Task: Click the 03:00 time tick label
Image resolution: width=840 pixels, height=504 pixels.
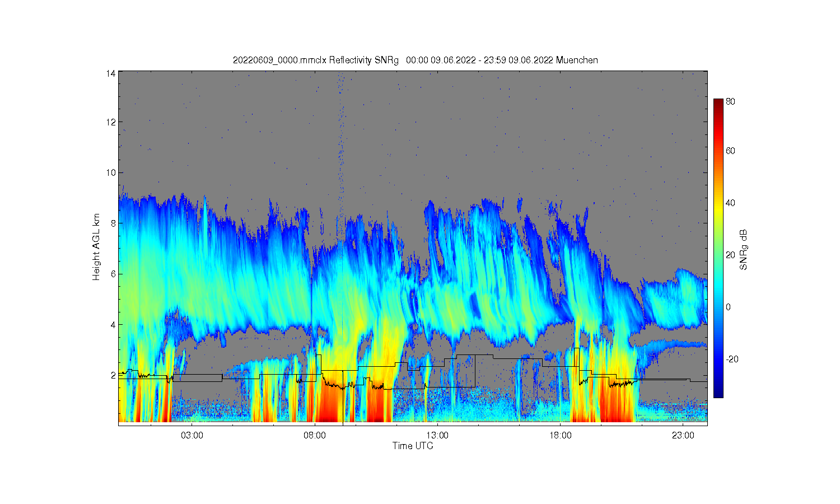Action: pos(192,435)
